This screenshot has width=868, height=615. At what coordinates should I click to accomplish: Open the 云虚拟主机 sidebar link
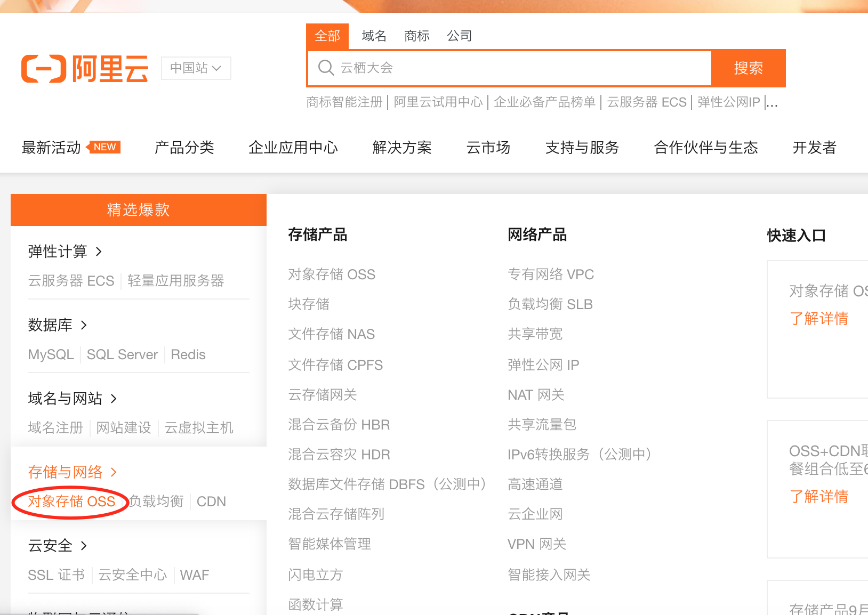point(199,428)
